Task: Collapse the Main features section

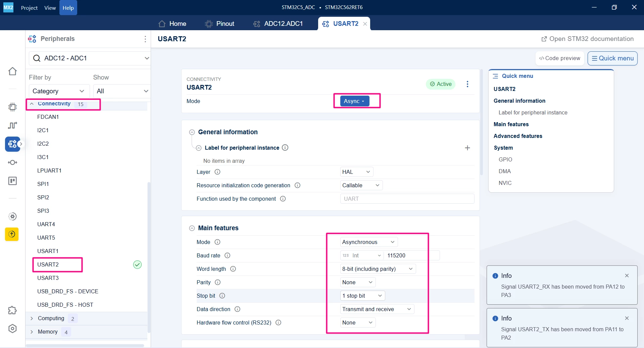Action: point(192,228)
